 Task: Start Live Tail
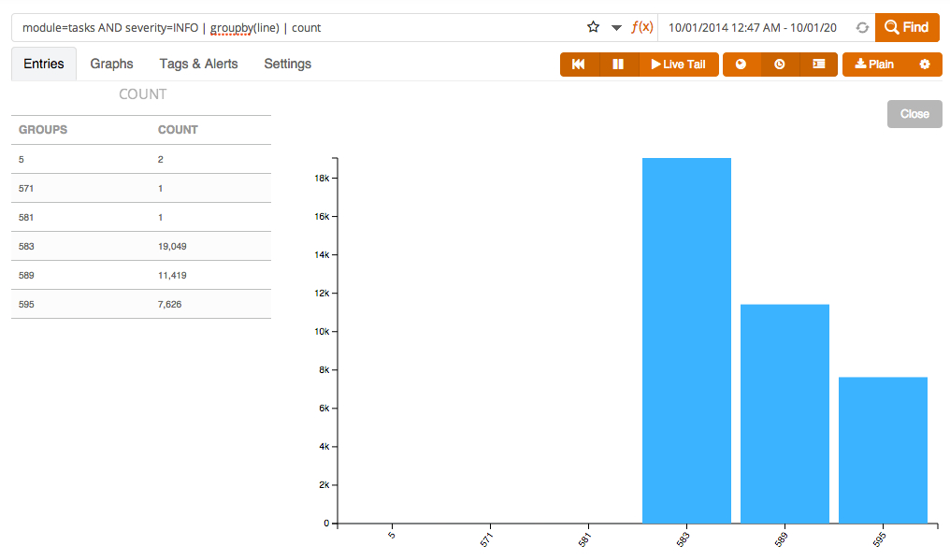(x=679, y=65)
